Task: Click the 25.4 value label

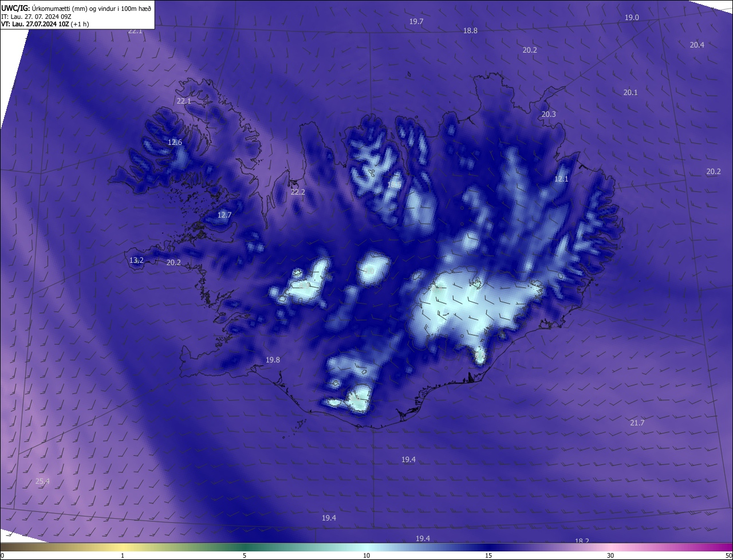Action: point(42,482)
